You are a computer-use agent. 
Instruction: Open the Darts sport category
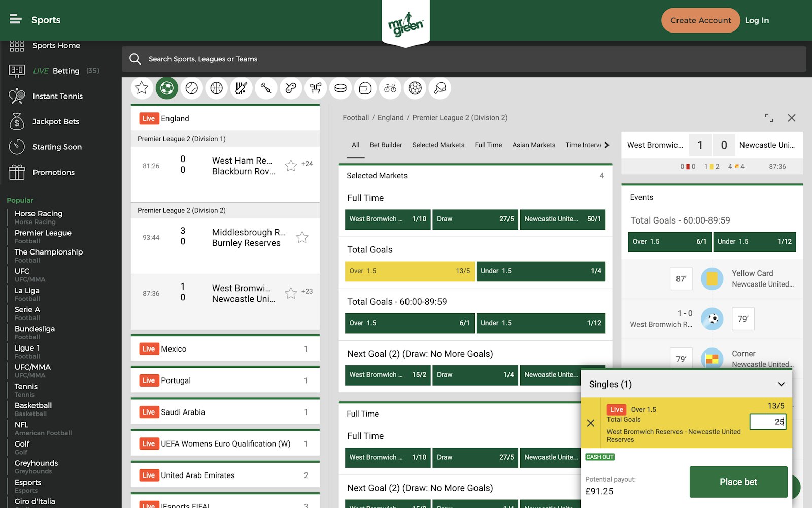(x=266, y=88)
